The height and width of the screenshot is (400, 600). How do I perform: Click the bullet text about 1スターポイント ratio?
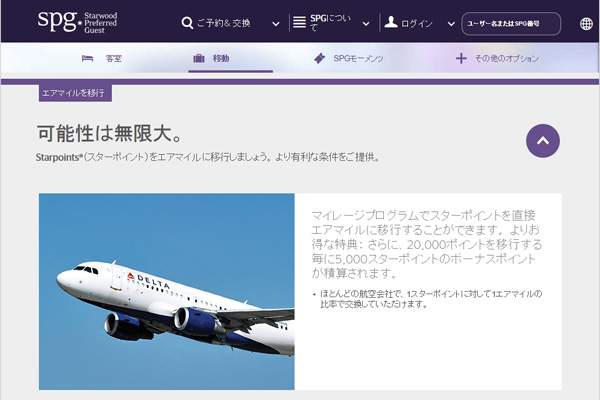pyautogui.click(x=431, y=299)
